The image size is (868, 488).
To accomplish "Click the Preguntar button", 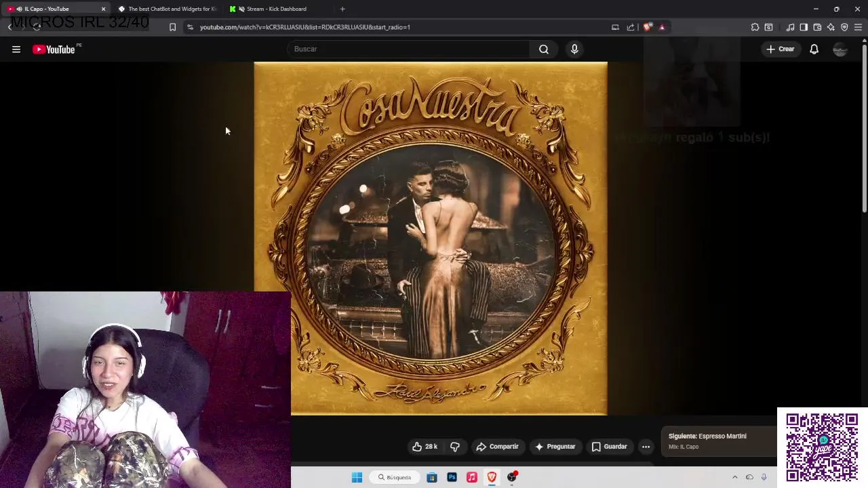I will tap(555, 447).
